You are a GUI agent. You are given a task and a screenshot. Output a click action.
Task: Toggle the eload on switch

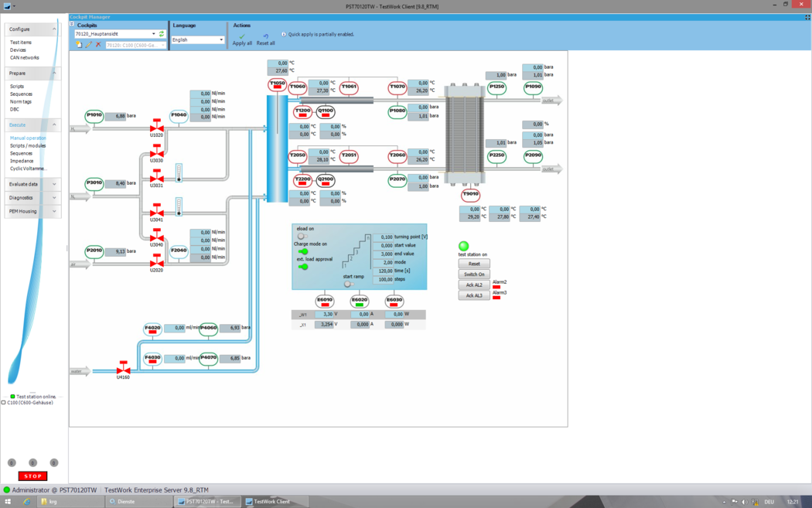click(x=302, y=236)
